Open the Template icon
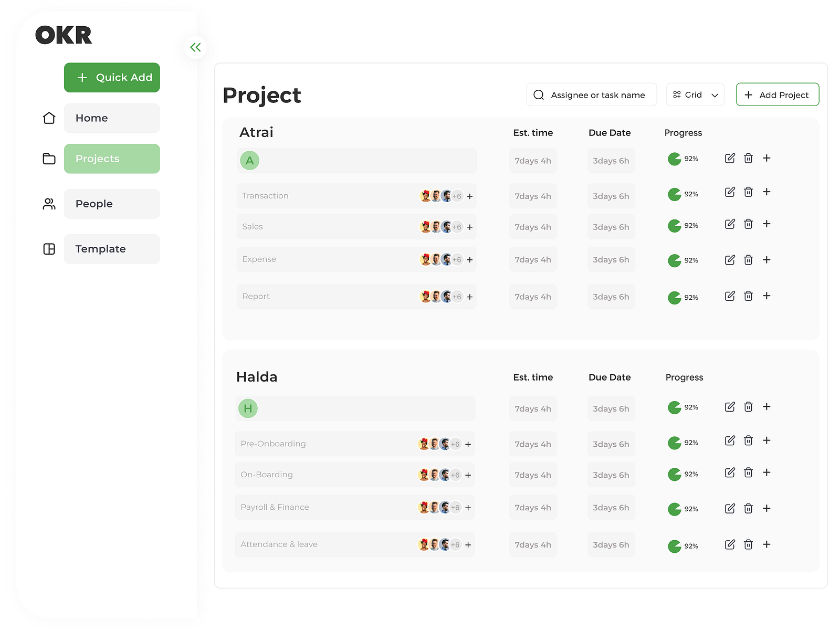The image size is (840, 630). (48, 249)
